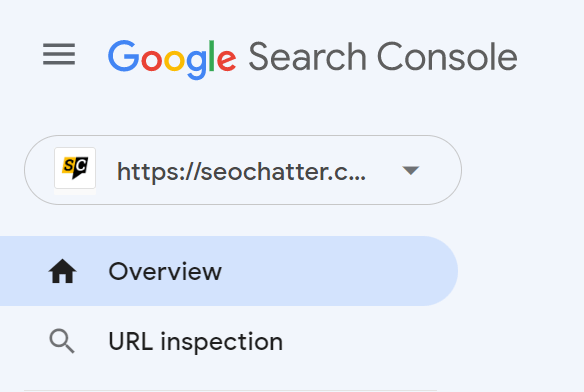Viewport: 584px width, 392px height.
Task: Choose the URL inspection label text
Action: click(196, 341)
